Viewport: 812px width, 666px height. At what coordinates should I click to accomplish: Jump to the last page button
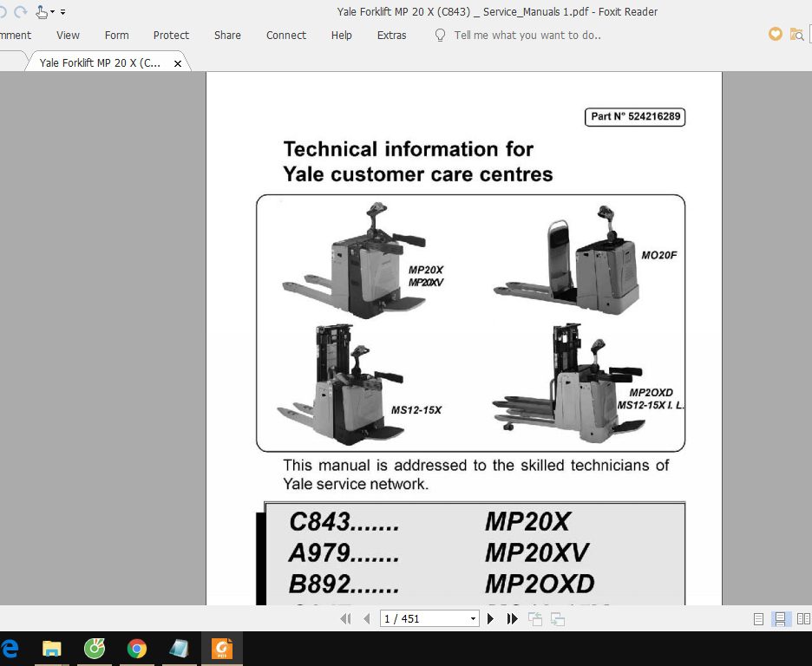pyautogui.click(x=512, y=618)
